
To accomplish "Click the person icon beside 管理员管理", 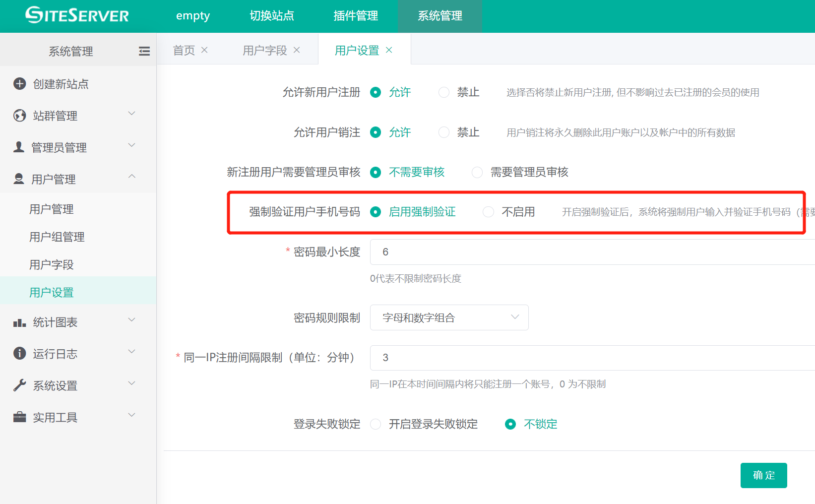I will (19, 147).
